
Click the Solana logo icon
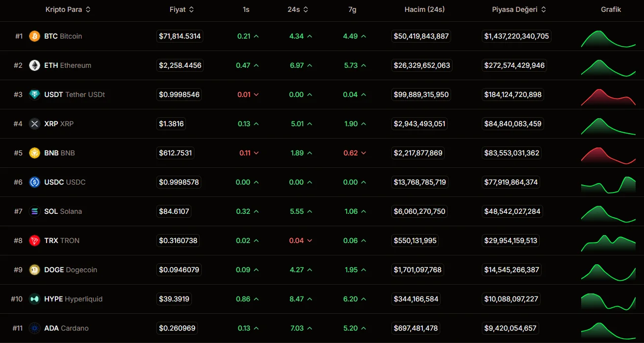click(x=35, y=211)
